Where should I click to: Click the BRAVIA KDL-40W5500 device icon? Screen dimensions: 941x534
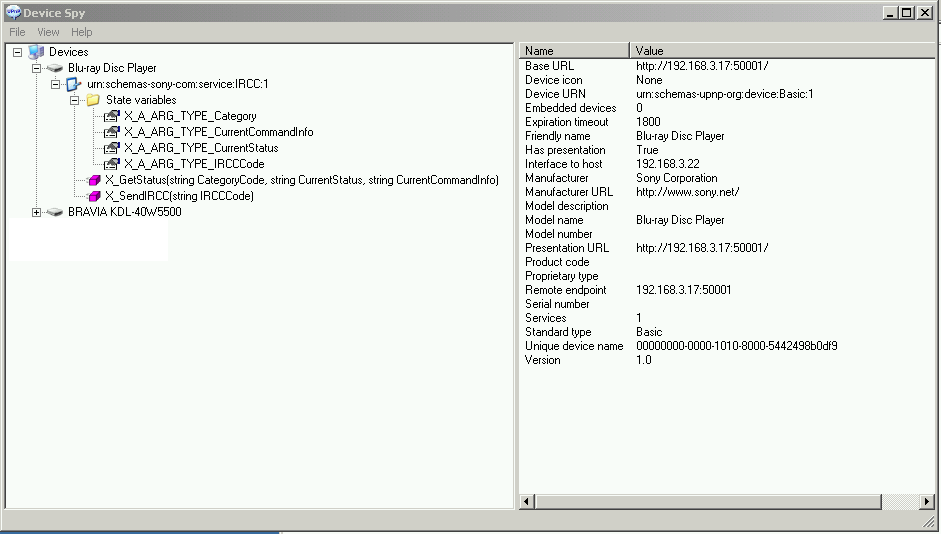click(55, 212)
